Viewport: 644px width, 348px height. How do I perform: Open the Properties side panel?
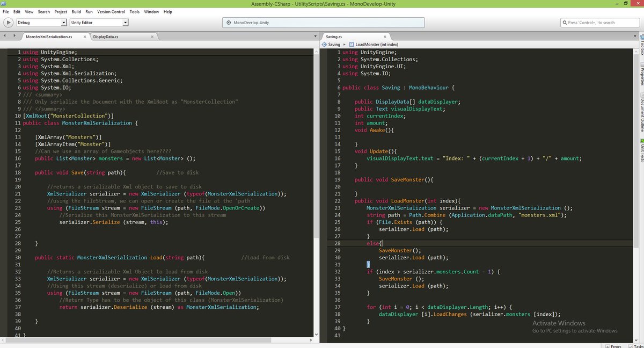[x=641, y=74]
